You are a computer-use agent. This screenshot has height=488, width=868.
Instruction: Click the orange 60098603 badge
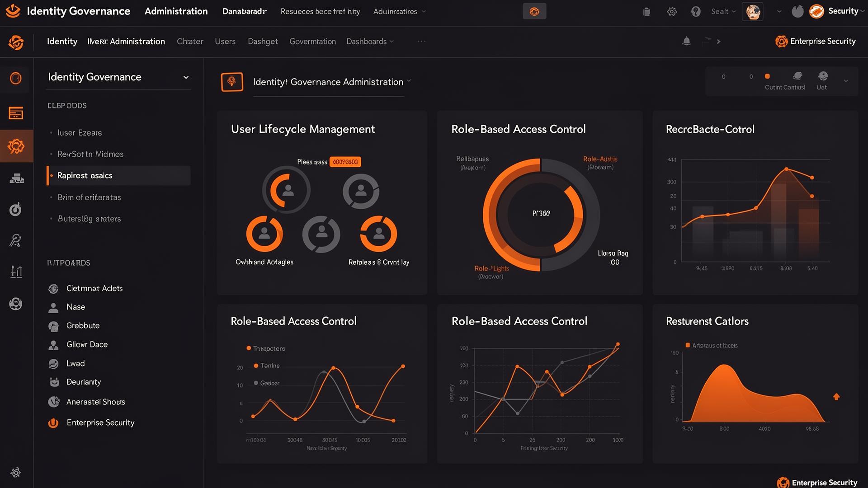[345, 162]
